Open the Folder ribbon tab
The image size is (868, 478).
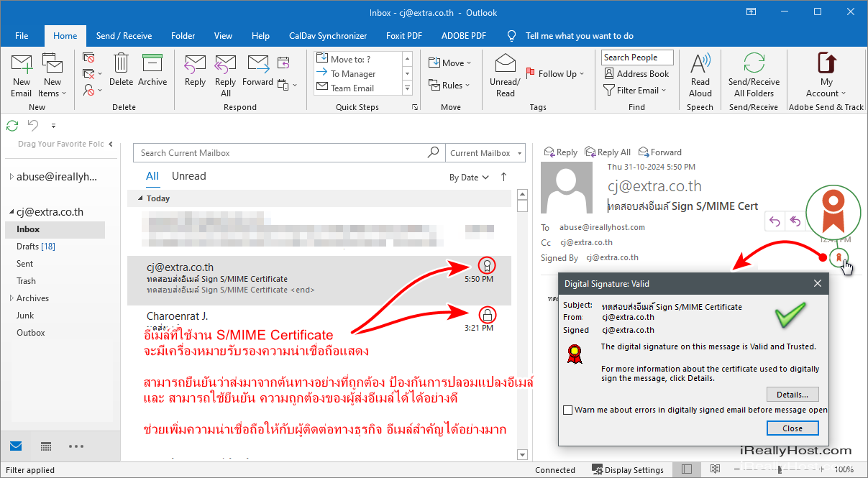tap(183, 36)
